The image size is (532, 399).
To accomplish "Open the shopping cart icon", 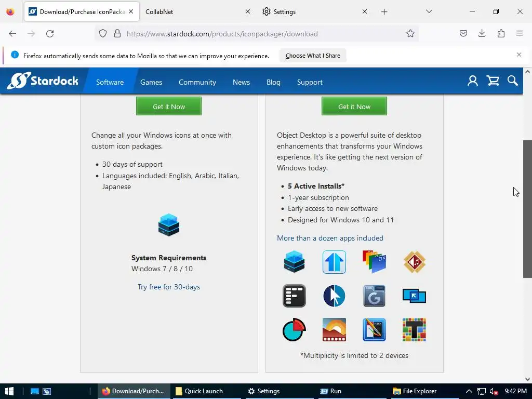I will (493, 81).
